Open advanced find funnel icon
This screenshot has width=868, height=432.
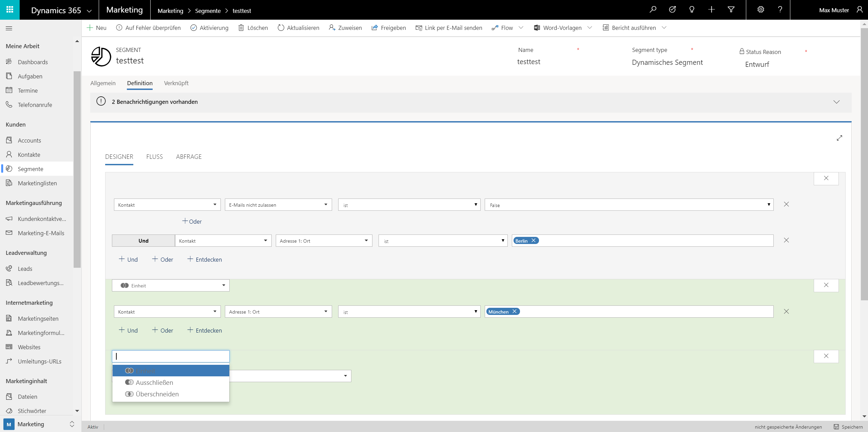coord(731,10)
